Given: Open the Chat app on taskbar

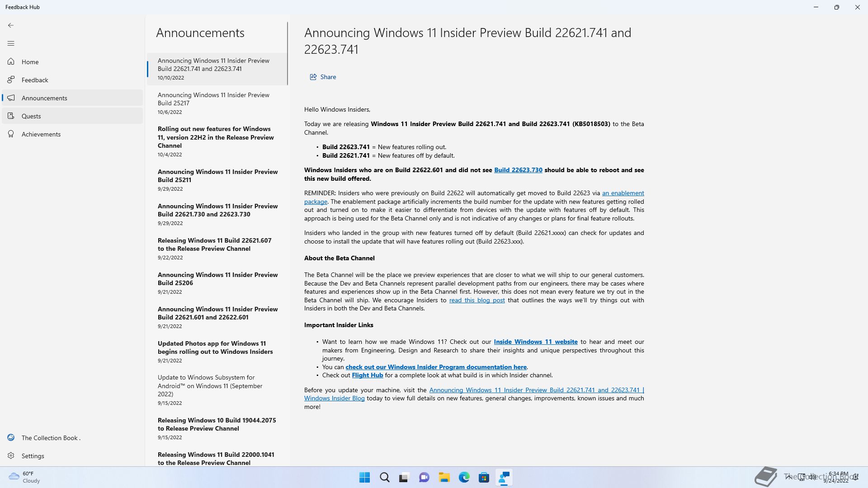Looking at the screenshot, I should click(x=424, y=477).
